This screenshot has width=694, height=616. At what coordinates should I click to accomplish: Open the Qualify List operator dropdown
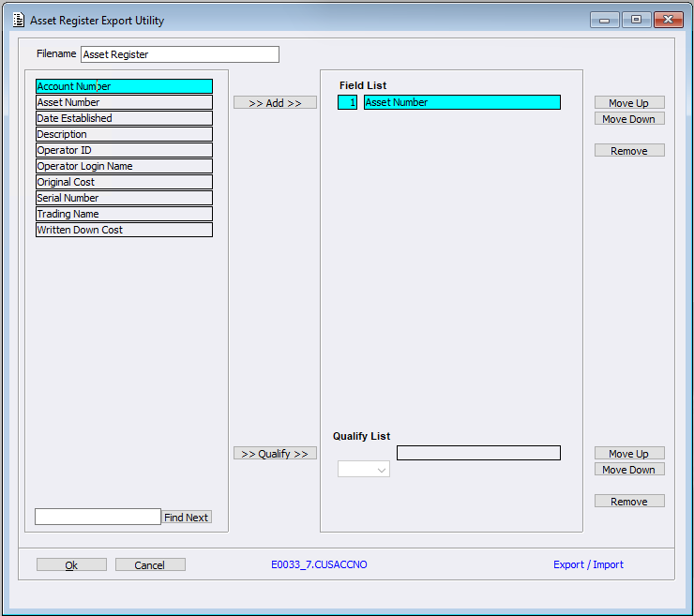(x=364, y=469)
